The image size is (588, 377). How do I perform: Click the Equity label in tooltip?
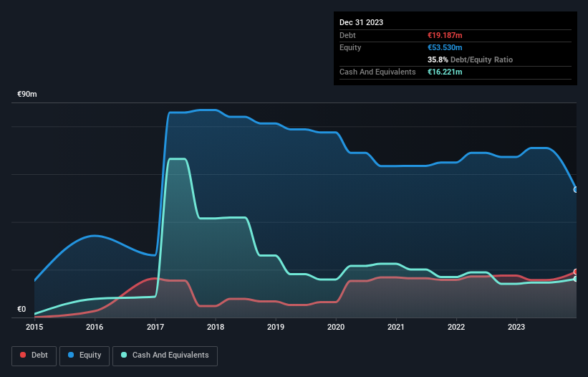350,47
